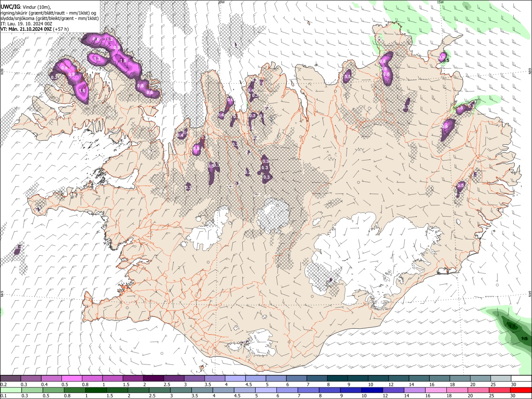Click the 'Vindur (10m)' header text
This screenshot has height=399, width=532.
[36, 7]
